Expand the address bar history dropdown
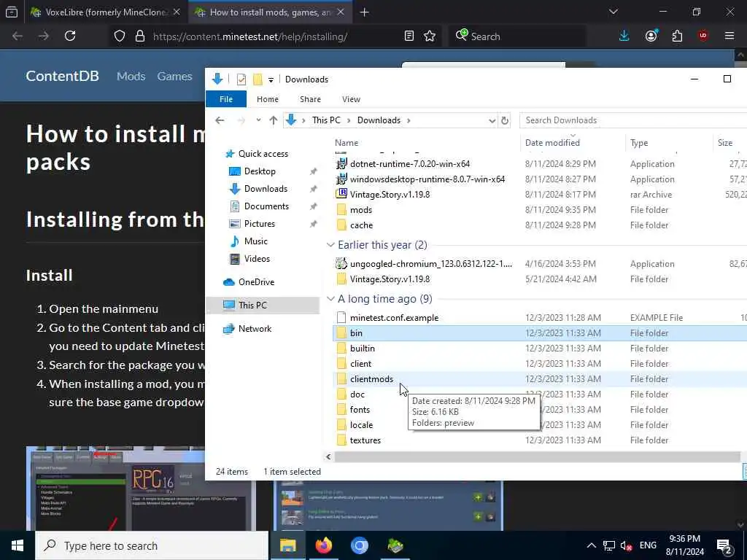 492,121
